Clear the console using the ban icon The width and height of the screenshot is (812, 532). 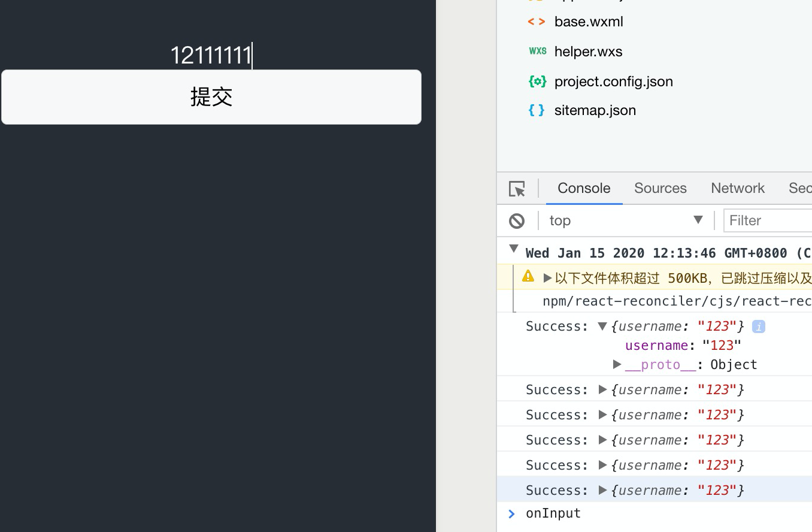[x=516, y=220]
